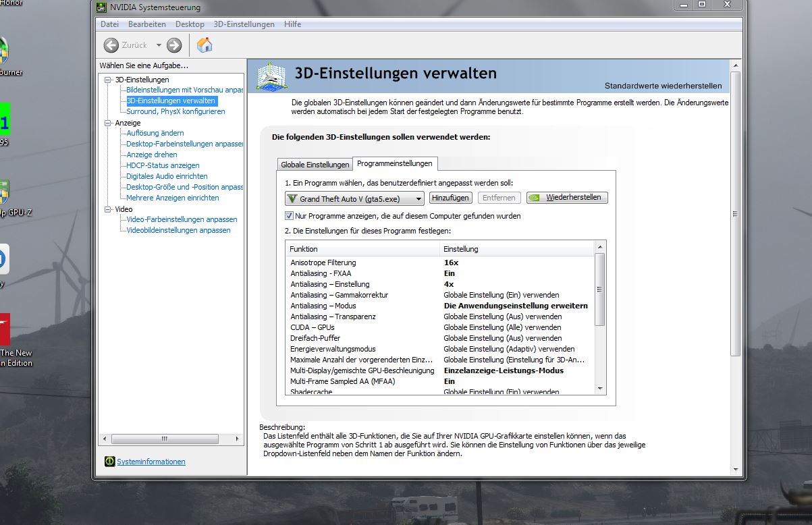This screenshot has height=525, width=812.
Task: Select Antialiasing – Einstellung row
Action: point(439,284)
